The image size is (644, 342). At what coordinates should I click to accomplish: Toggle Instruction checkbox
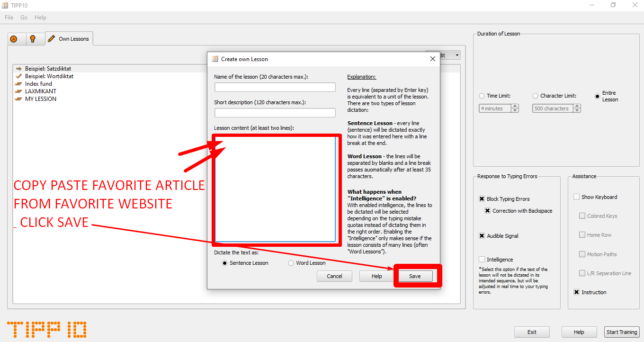(577, 292)
